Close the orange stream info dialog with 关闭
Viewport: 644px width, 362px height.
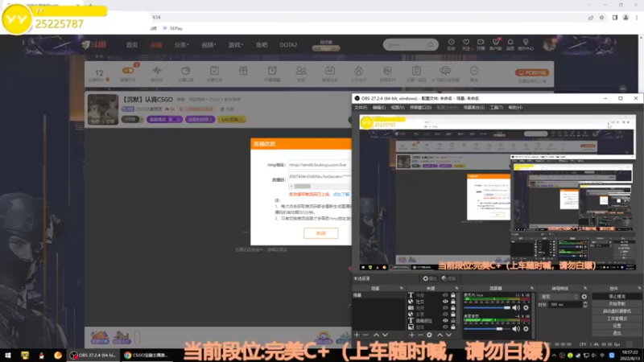[x=320, y=233]
